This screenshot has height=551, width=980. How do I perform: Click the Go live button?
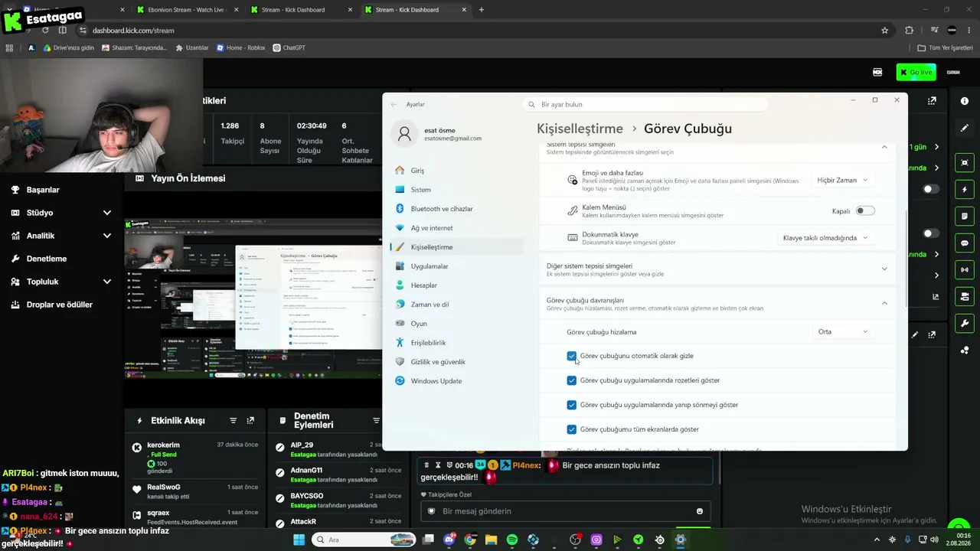coord(916,72)
